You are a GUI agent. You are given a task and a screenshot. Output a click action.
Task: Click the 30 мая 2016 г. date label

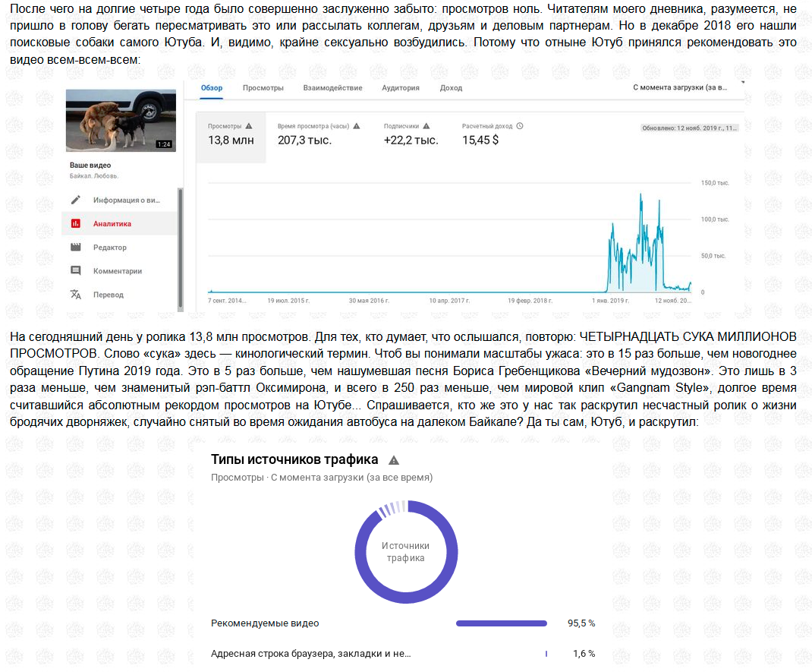[369, 301]
